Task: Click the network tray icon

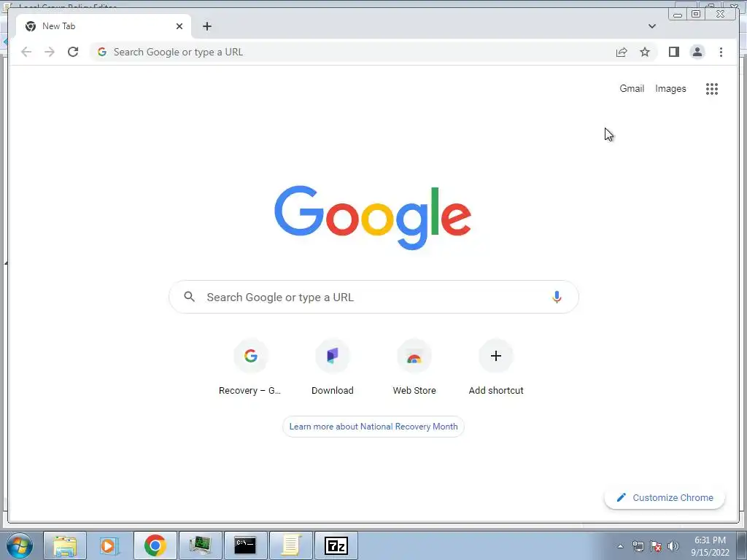Action: [x=638, y=546]
